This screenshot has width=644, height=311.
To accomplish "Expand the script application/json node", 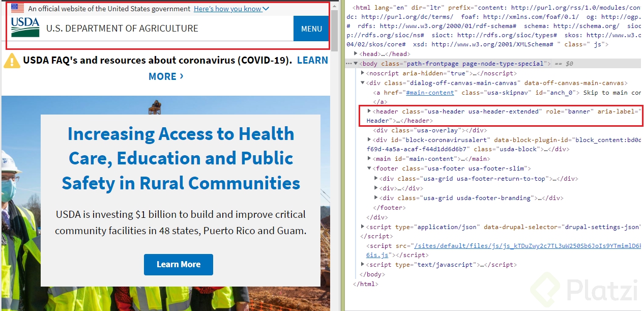I will click(363, 227).
